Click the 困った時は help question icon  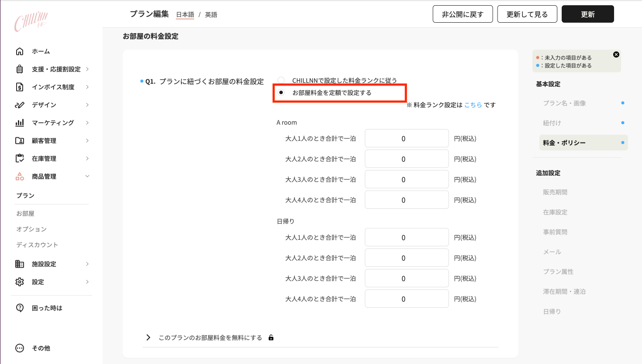tap(20, 308)
